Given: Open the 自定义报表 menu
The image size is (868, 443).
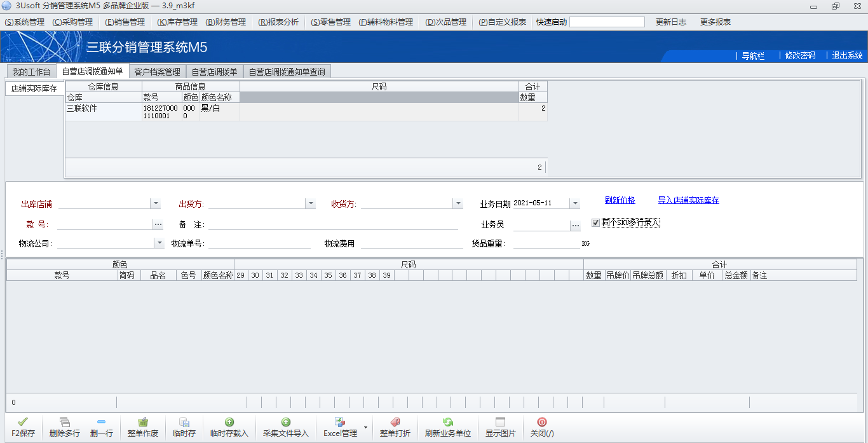Looking at the screenshot, I should (x=503, y=22).
